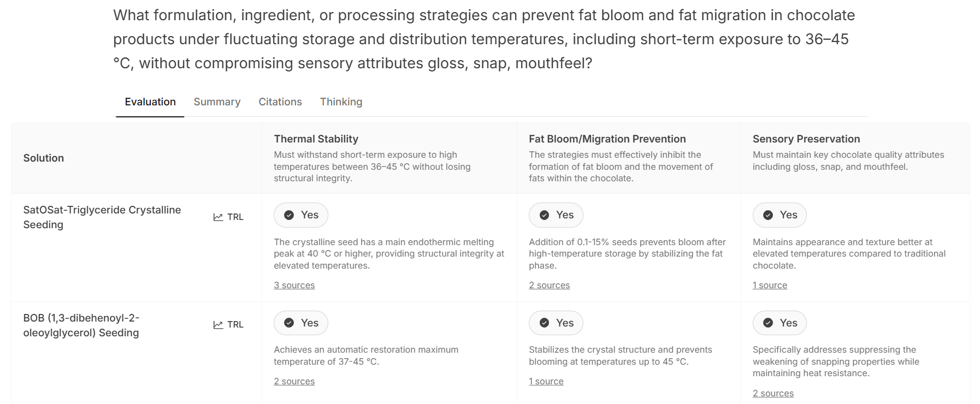
Task: Open TRL chart for SatOSat-Triglyceride Crystalline Seeding
Action: tap(228, 217)
